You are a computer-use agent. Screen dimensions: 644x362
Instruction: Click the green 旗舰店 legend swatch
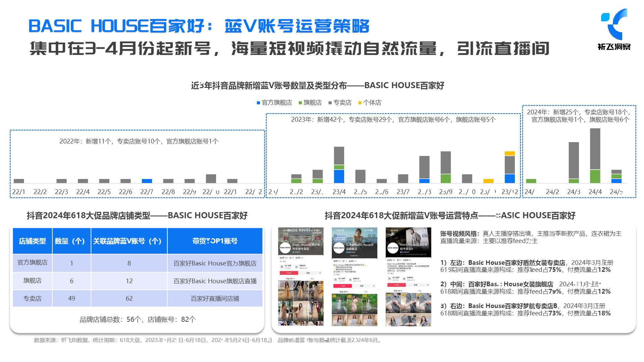pyautogui.click(x=300, y=103)
